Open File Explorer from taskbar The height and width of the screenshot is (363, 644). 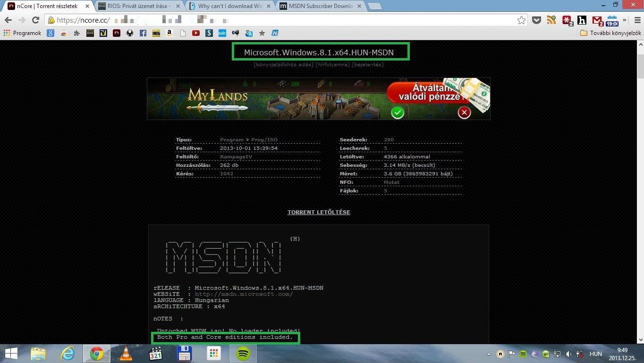[38, 354]
